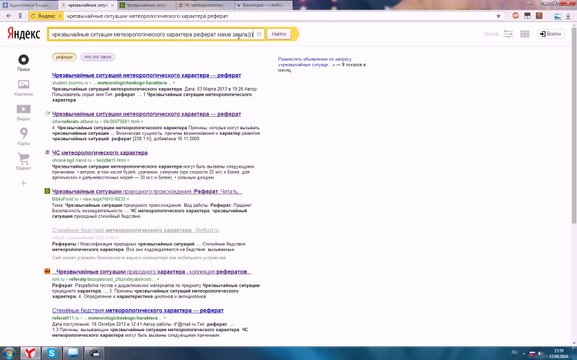Expand arrow after student.zoomru.ru URL
The width and height of the screenshot is (577, 360).
click(x=174, y=83)
